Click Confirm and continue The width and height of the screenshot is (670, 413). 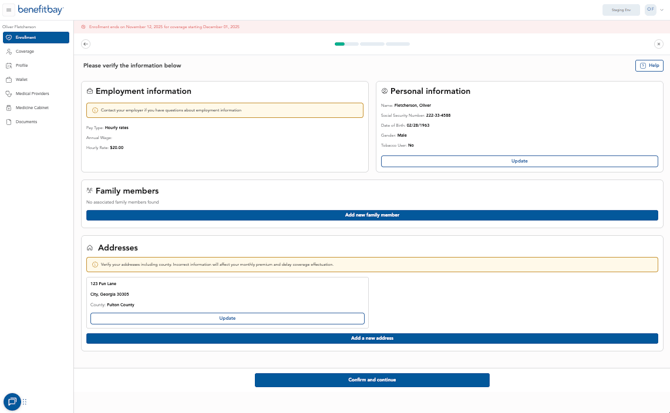pos(372,380)
